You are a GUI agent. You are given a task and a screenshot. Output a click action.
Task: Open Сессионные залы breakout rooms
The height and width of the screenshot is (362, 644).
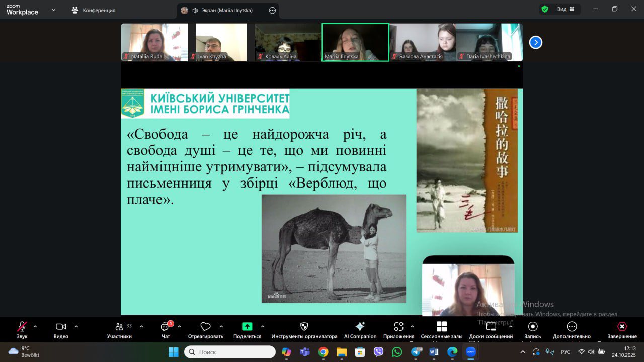pos(441,327)
